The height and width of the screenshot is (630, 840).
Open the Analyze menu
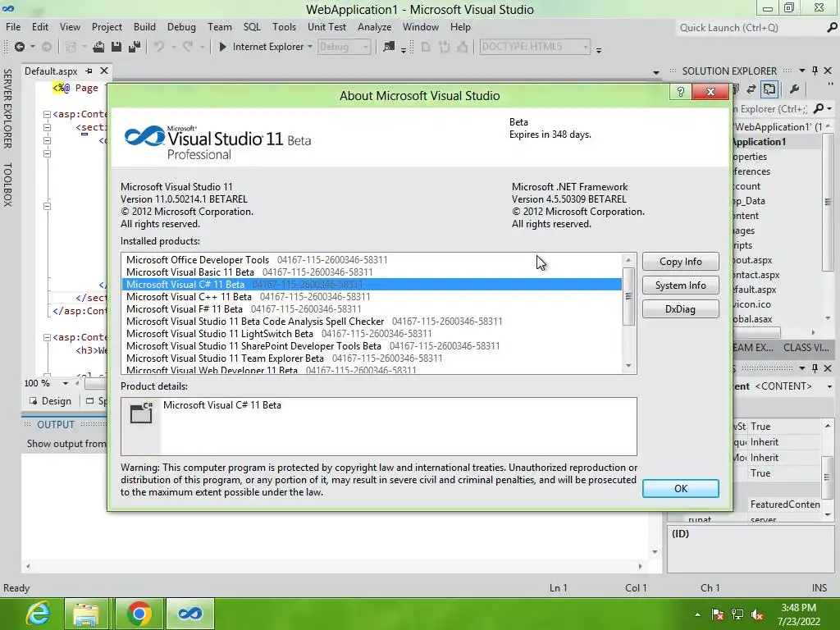[x=374, y=27]
